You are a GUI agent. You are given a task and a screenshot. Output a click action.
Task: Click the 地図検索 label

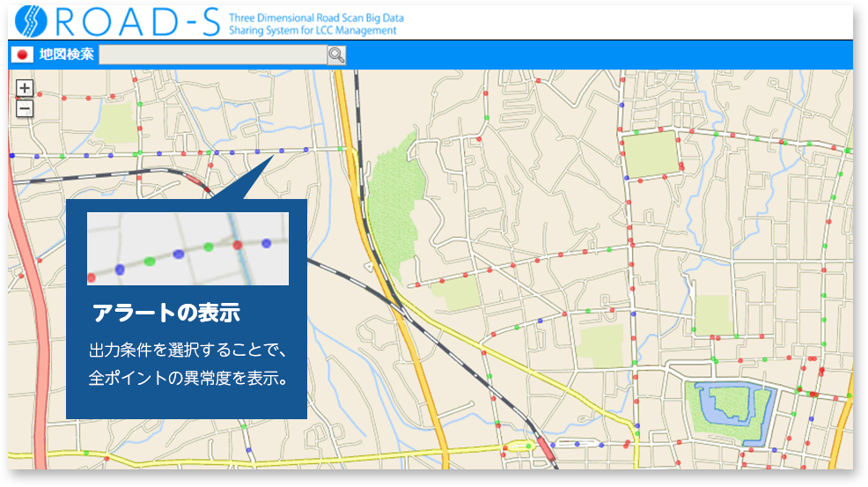click(x=66, y=55)
